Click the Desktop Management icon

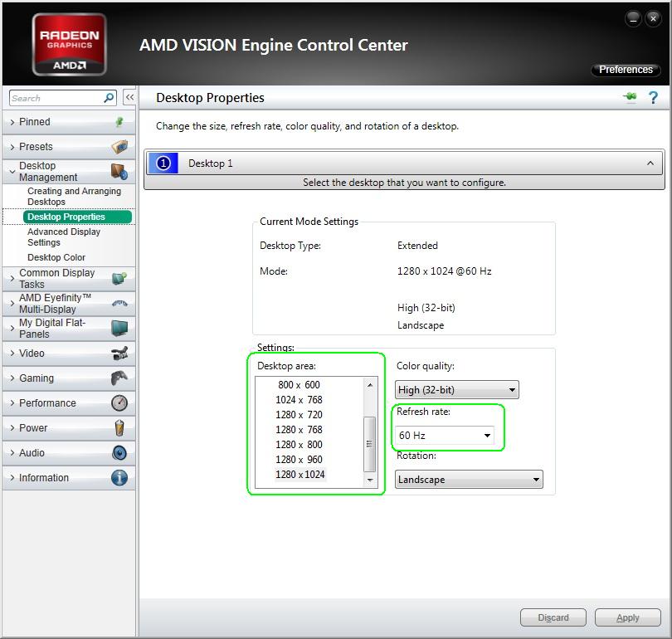pos(119,172)
